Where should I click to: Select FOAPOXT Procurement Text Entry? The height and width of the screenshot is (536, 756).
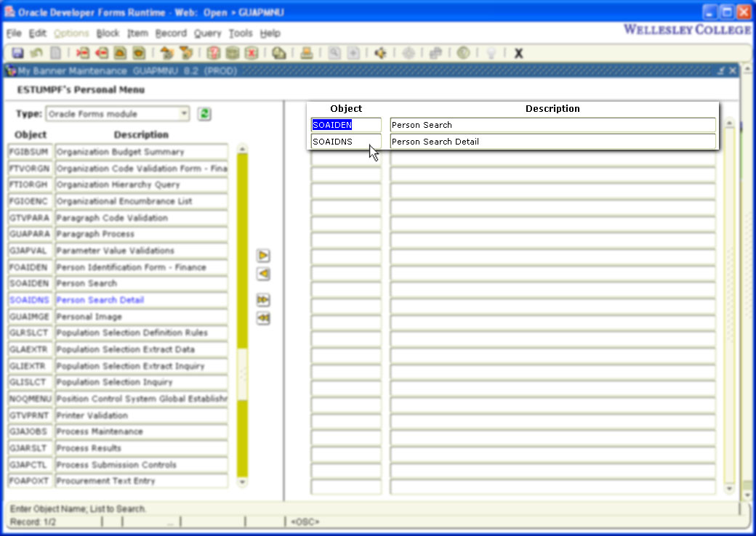pyautogui.click(x=118, y=481)
